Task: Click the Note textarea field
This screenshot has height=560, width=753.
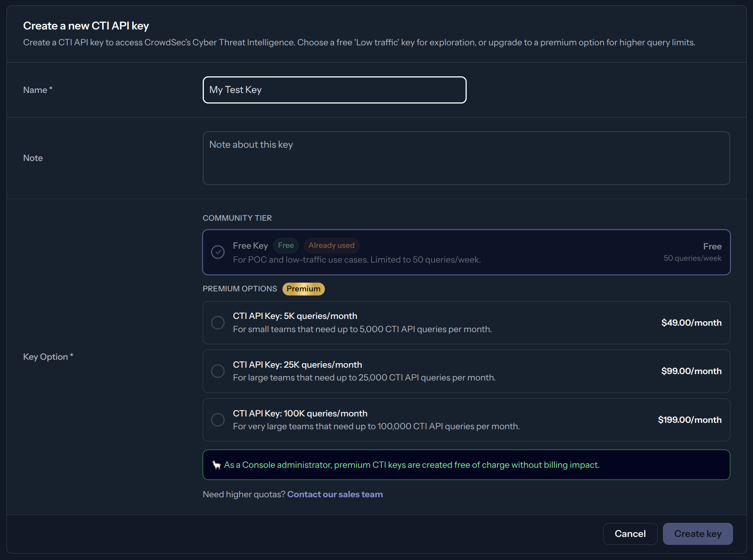Action: 466,158
